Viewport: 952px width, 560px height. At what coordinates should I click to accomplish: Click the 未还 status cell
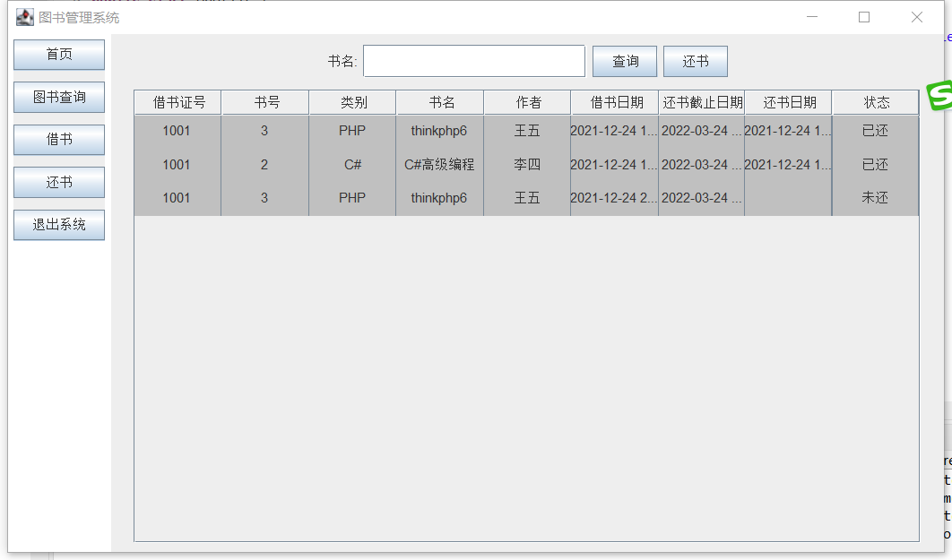[874, 198]
